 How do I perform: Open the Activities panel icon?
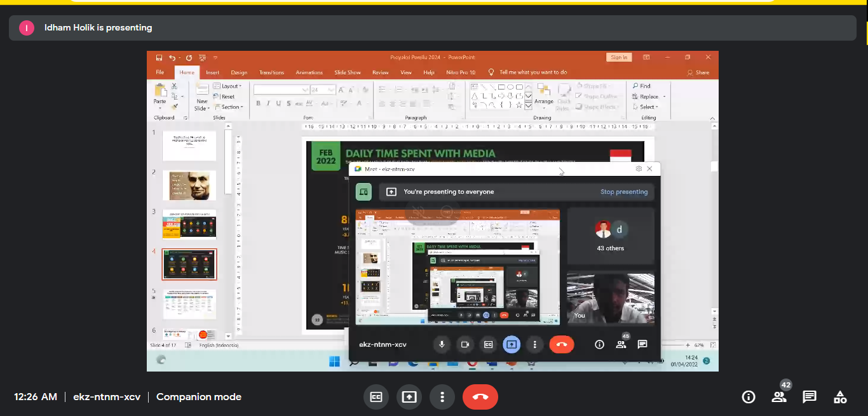[839, 397]
